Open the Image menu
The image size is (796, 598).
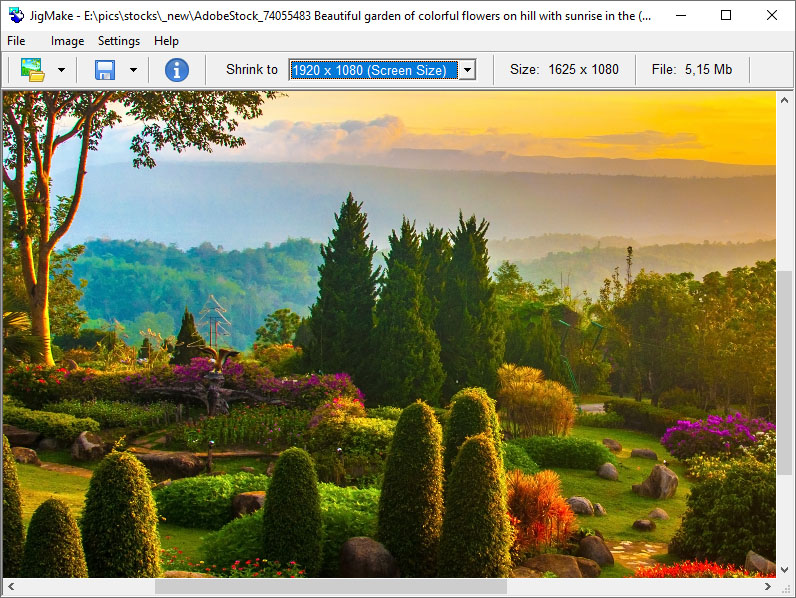tap(67, 41)
